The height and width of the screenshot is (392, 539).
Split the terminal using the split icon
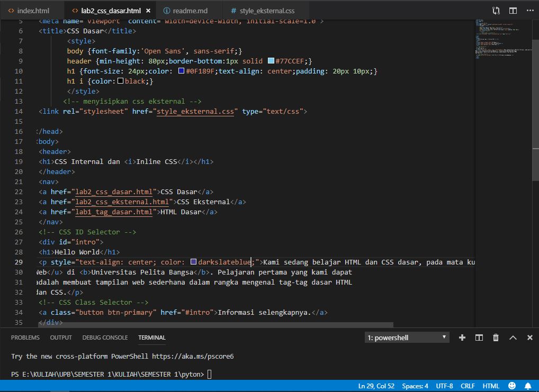coord(478,337)
